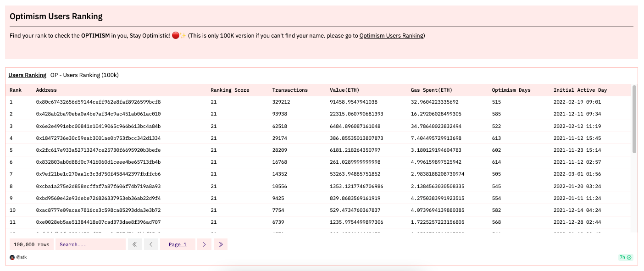The image size is (644, 271).
Task: Click Optimism Days value 613
Action: 496,138
